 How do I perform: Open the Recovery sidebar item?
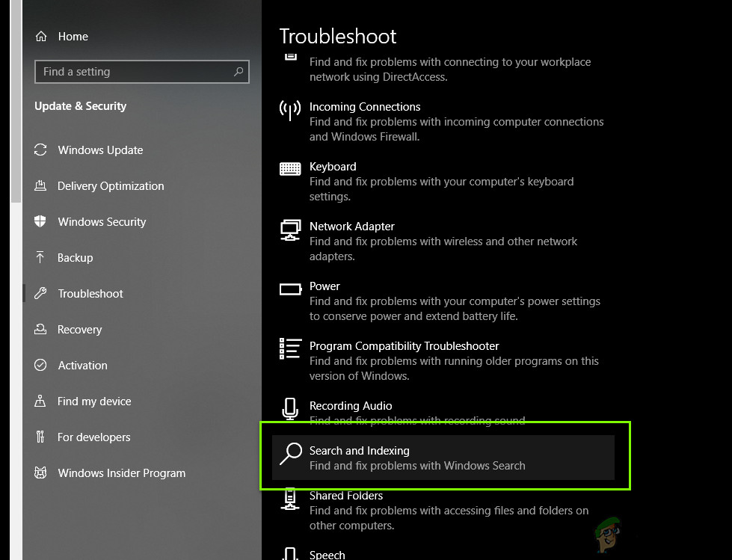tap(79, 330)
